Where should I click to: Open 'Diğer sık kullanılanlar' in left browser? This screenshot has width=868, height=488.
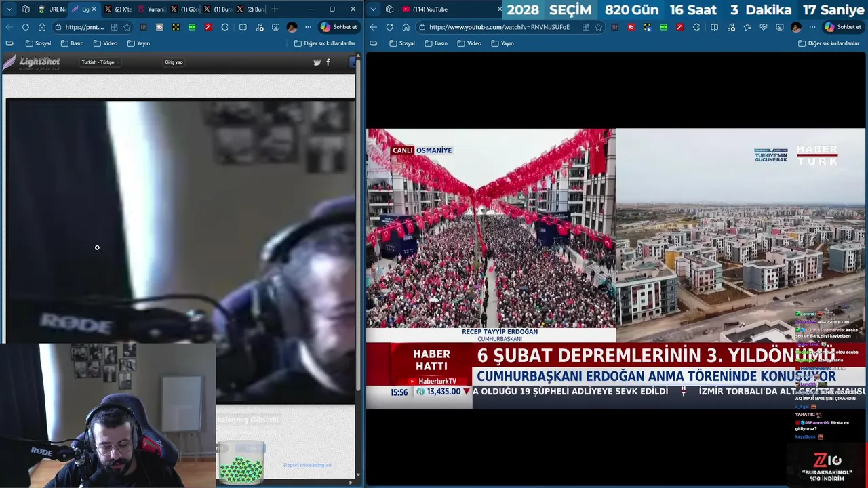pyautogui.click(x=325, y=43)
